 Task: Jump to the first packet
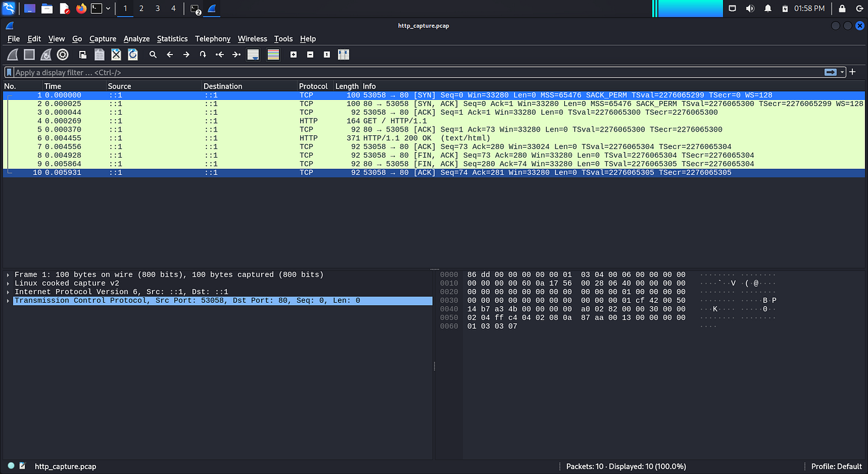tap(219, 55)
